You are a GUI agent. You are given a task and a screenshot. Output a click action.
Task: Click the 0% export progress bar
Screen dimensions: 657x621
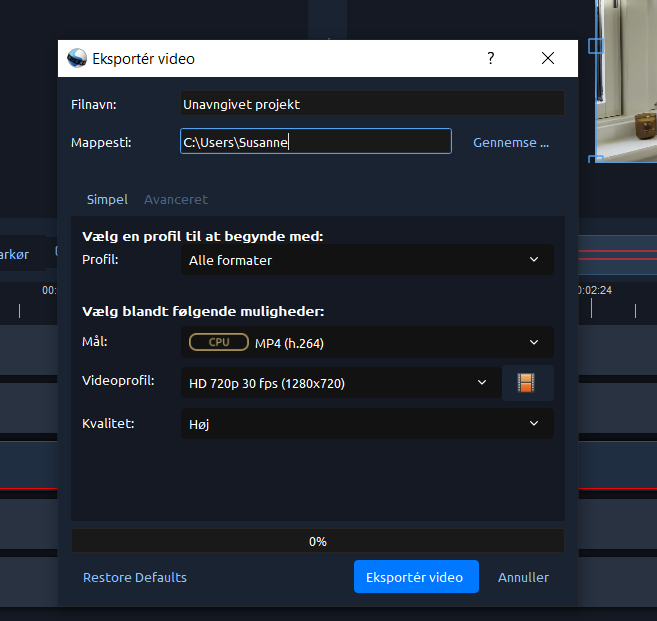[x=317, y=541]
